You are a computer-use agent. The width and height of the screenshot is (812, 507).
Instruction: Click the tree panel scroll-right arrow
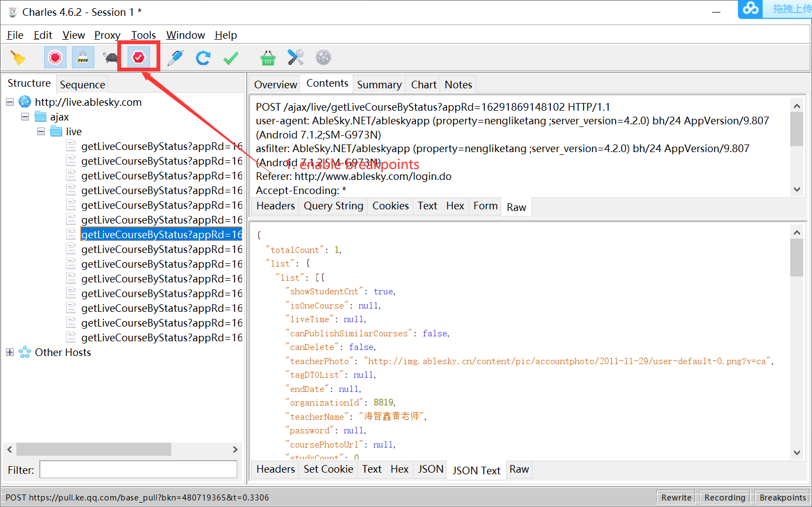click(x=235, y=449)
